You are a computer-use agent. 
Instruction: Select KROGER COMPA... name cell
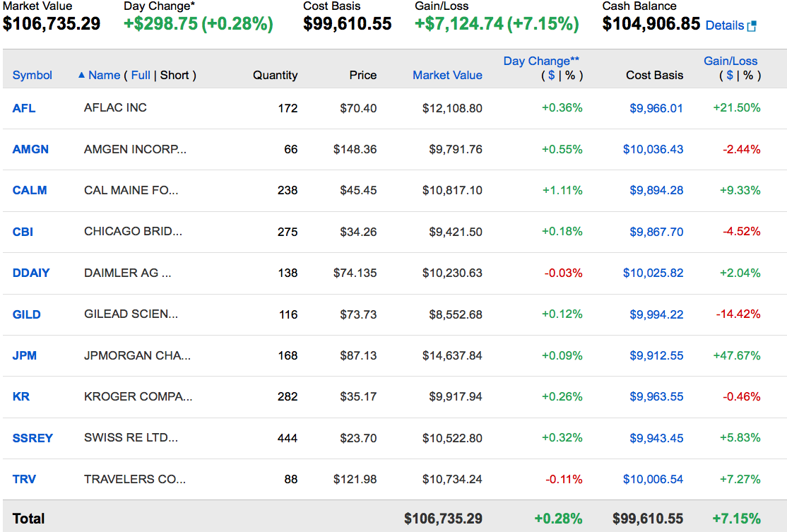pyautogui.click(x=138, y=396)
